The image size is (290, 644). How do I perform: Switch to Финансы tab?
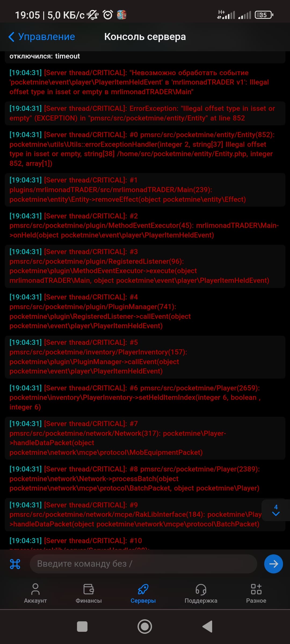click(89, 594)
